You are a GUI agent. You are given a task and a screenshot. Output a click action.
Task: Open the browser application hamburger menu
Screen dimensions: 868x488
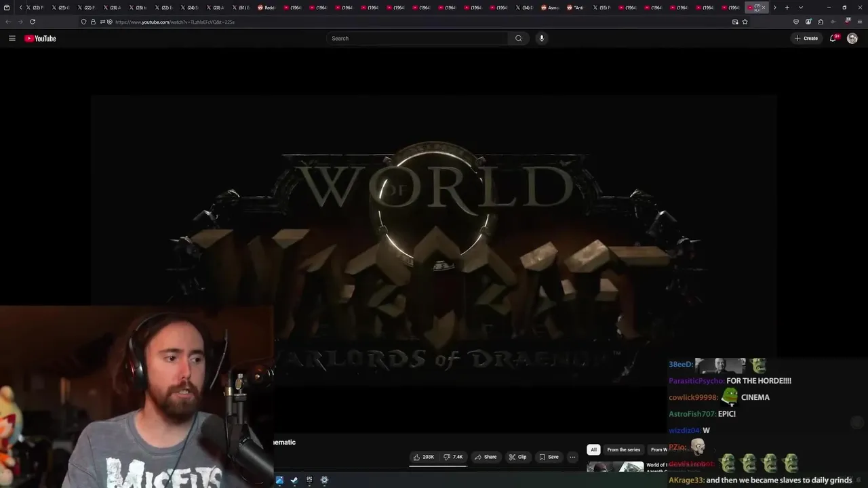859,22
